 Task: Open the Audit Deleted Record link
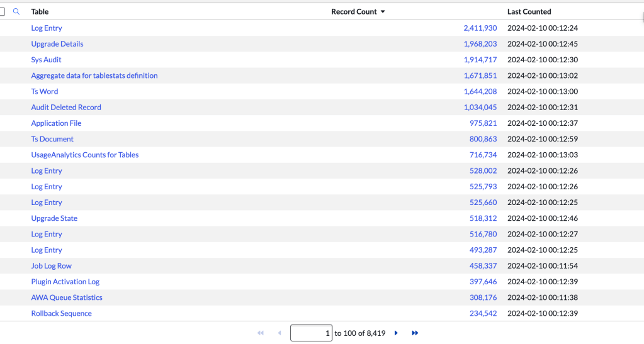click(66, 108)
